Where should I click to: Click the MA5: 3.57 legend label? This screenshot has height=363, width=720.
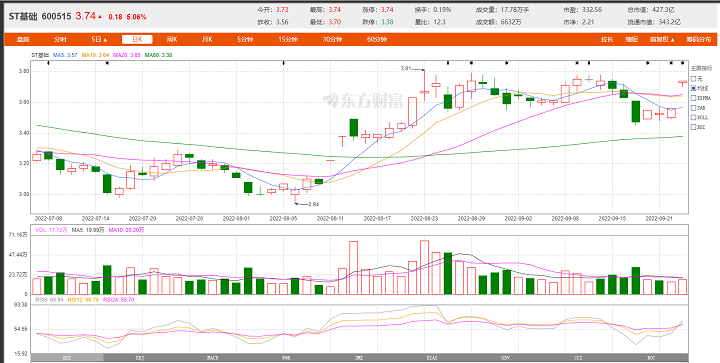[65, 55]
